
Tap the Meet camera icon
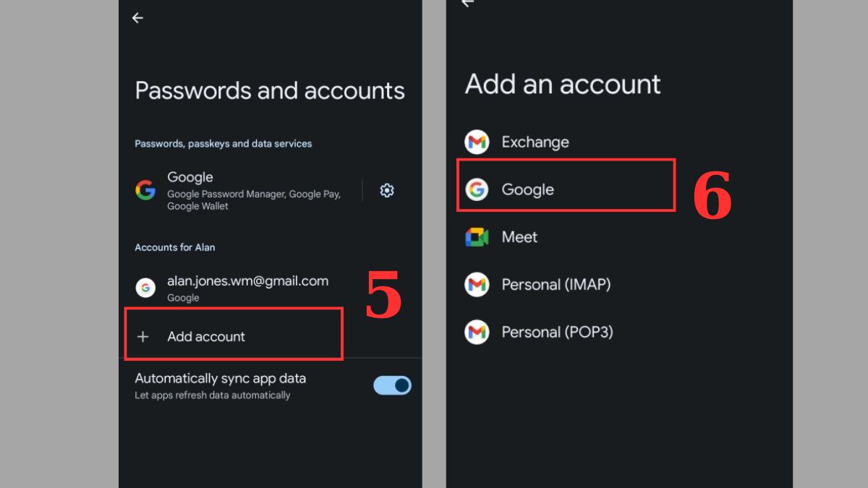pos(477,237)
